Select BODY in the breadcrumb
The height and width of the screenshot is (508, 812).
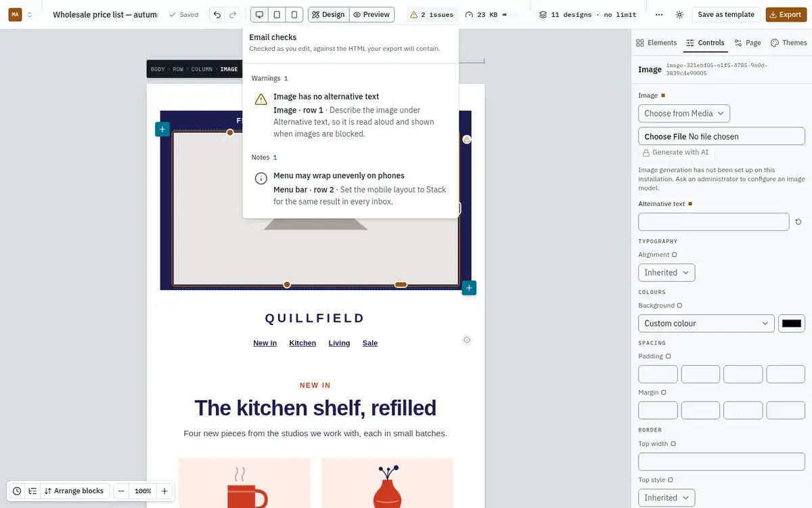click(x=158, y=69)
